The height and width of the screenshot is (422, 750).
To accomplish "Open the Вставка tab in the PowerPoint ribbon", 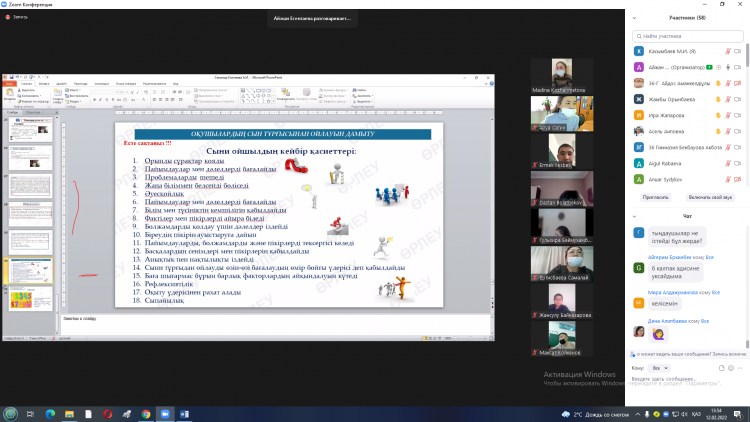I will pyautogui.click(x=44, y=83).
